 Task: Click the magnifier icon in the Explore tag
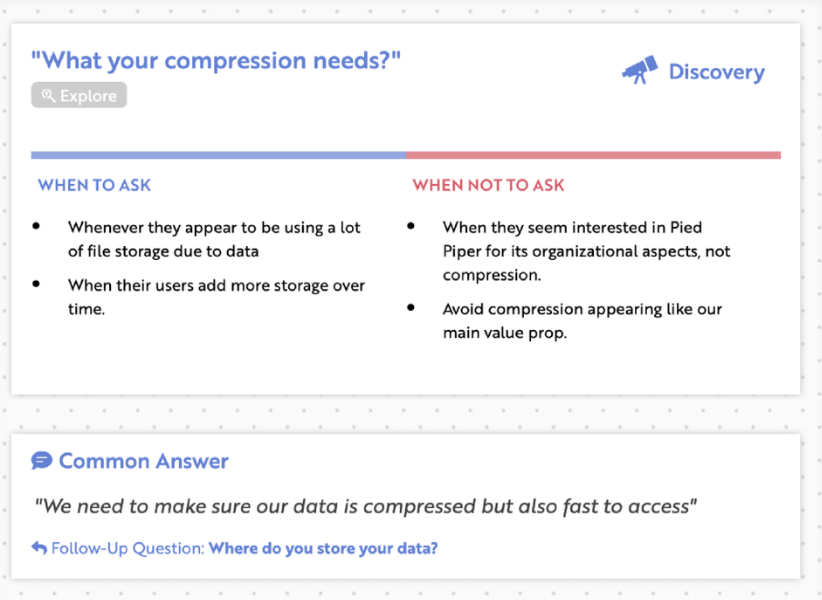[x=48, y=96]
